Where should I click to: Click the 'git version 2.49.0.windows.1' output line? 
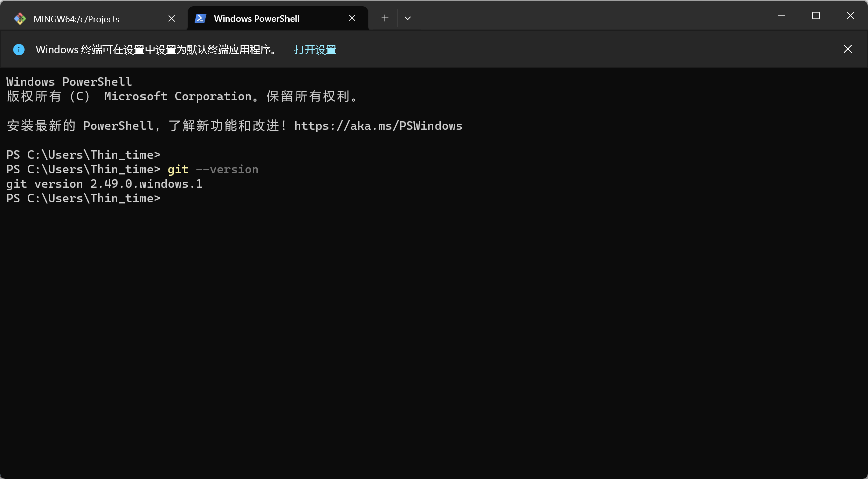[104, 184]
